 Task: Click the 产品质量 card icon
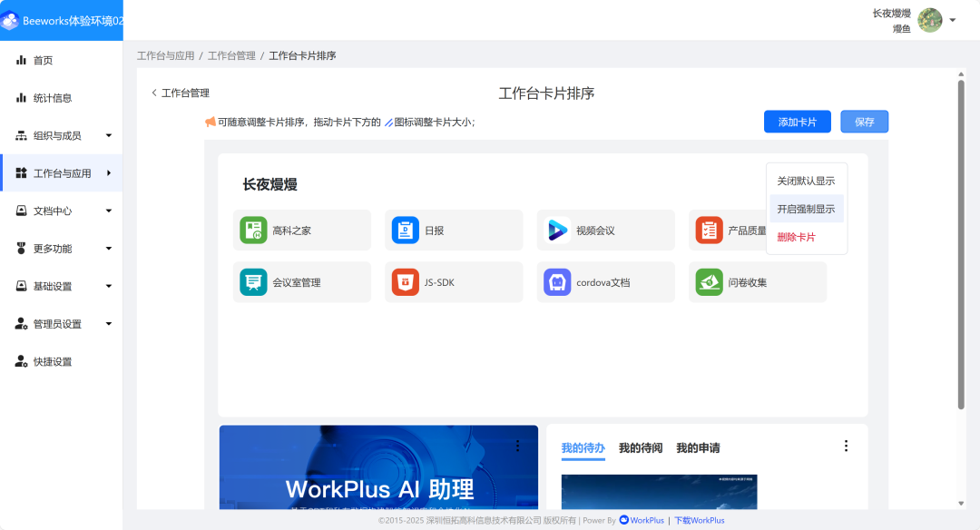(708, 230)
